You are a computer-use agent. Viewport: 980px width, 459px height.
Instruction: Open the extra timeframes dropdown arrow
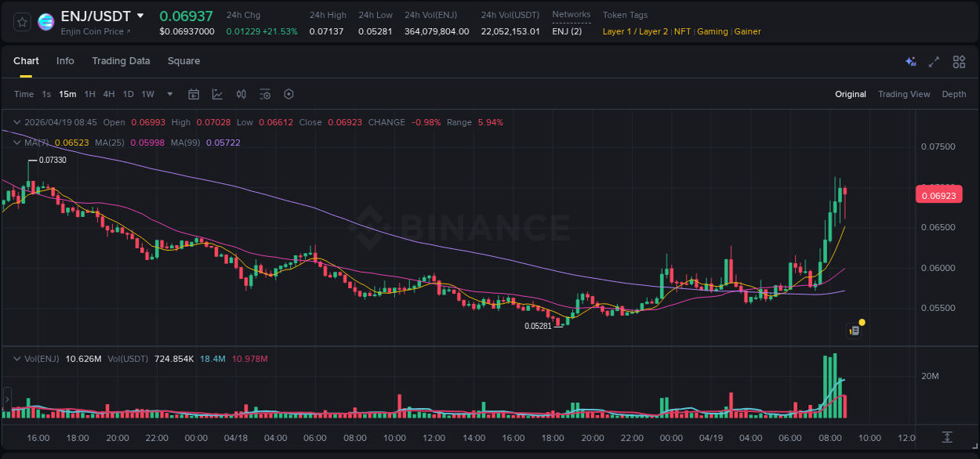coord(169,94)
